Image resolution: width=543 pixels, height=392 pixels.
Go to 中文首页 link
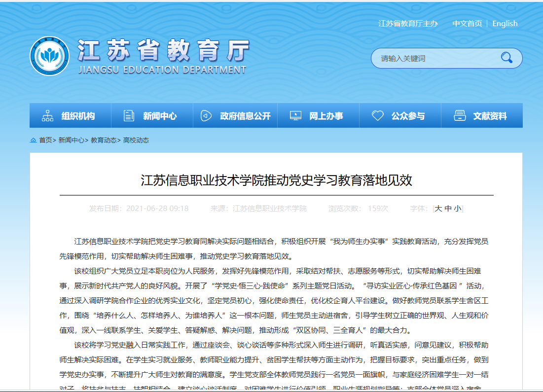(x=467, y=24)
